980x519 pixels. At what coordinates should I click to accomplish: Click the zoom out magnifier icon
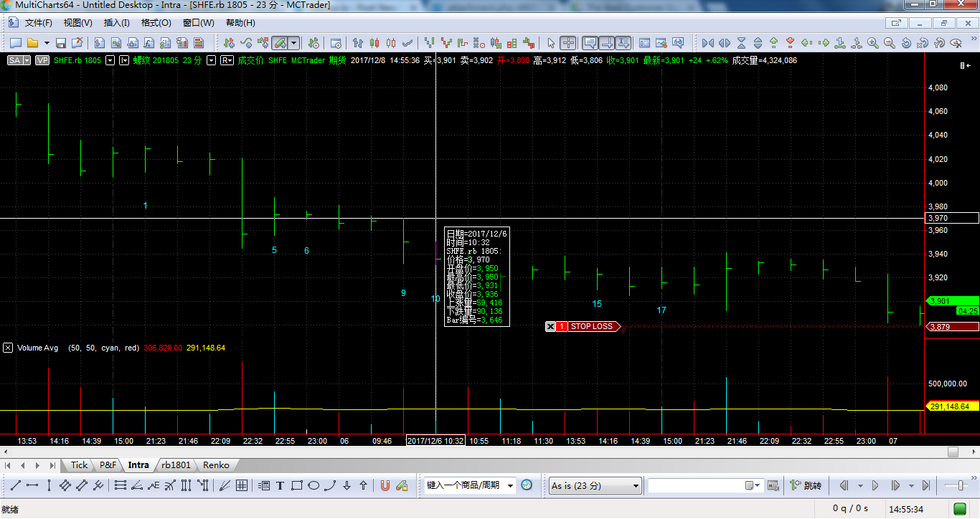point(889,43)
